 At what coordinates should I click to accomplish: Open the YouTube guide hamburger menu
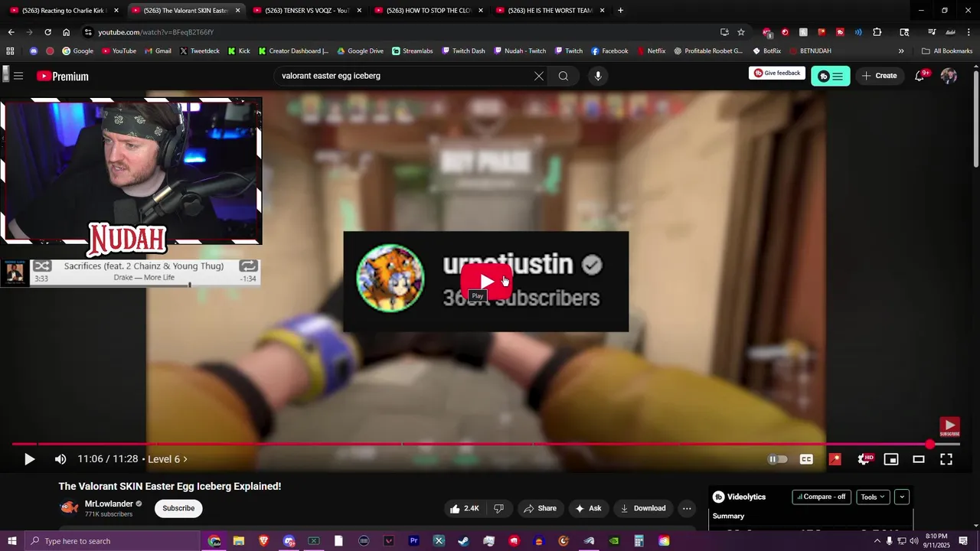click(18, 76)
